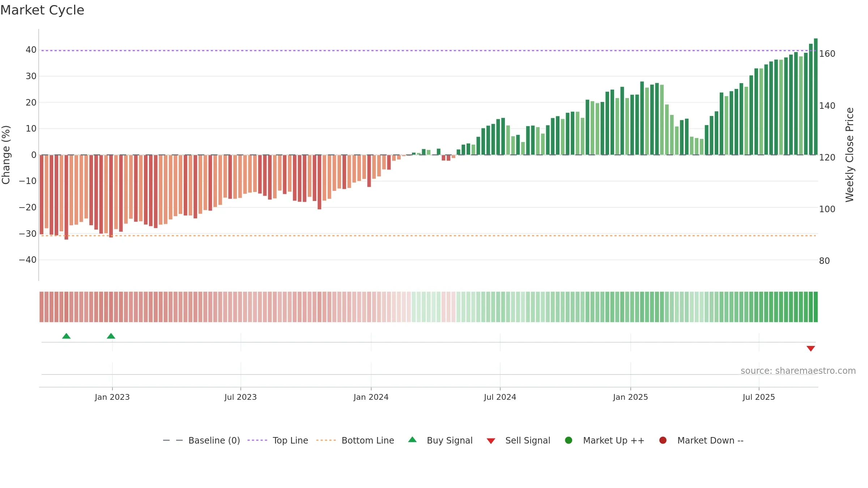Image resolution: width=868 pixels, height=488 pixels.
Task: Click the Sell Signal legend label
Action: tap(528, 440)
